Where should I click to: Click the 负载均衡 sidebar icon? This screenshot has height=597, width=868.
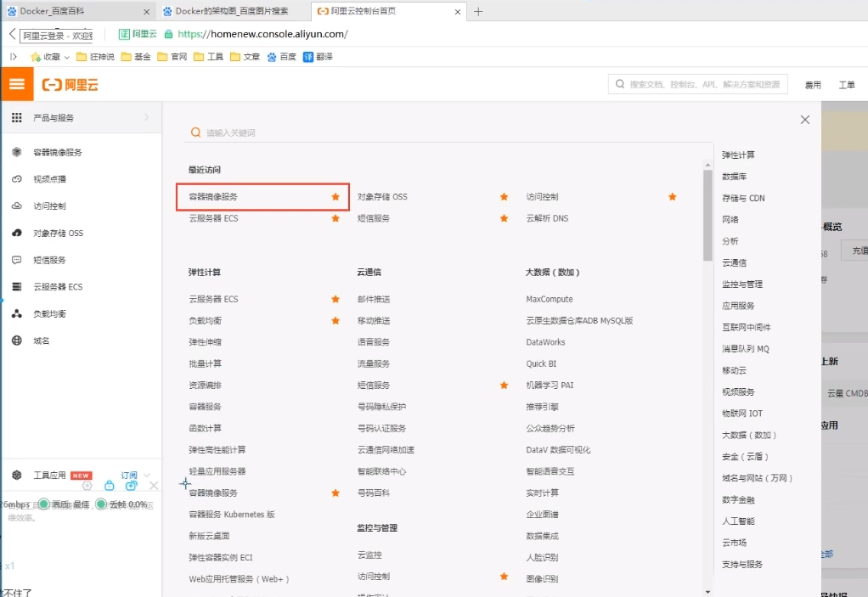click(x=17, y=313)
